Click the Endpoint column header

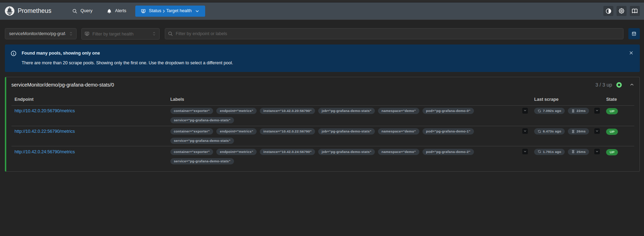[24, 99]
